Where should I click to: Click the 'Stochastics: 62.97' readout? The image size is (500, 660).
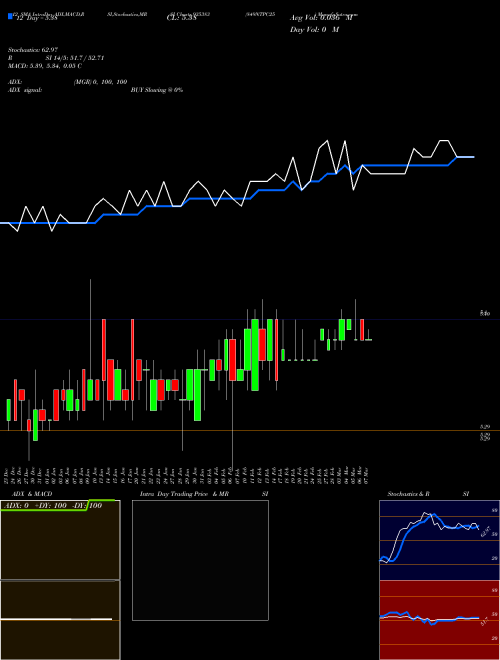33,50
